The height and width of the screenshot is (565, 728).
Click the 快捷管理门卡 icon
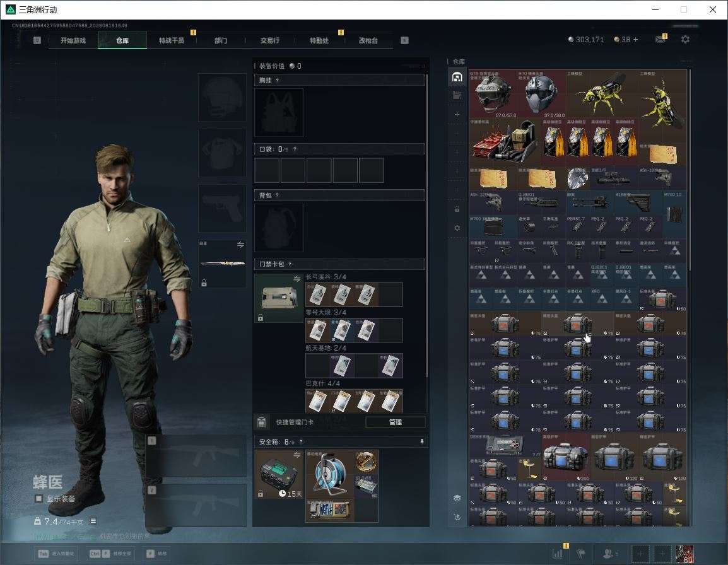[261, 422]
